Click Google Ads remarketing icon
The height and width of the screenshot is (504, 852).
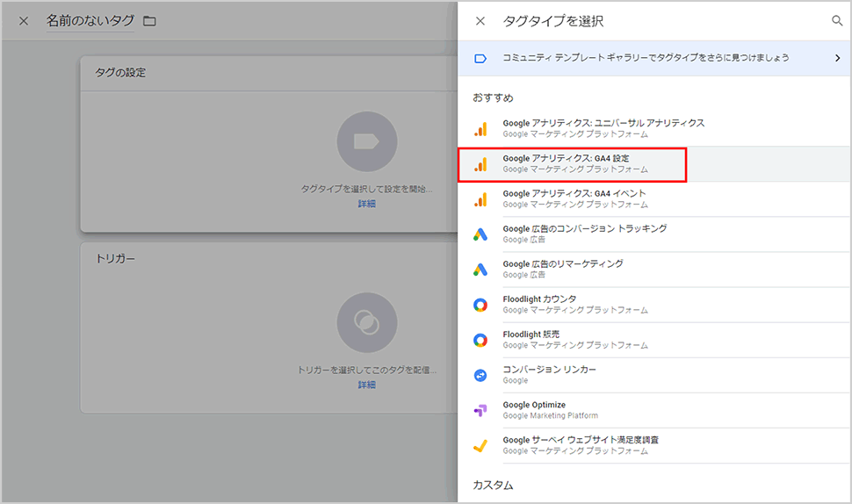click(x=480, y=270)
